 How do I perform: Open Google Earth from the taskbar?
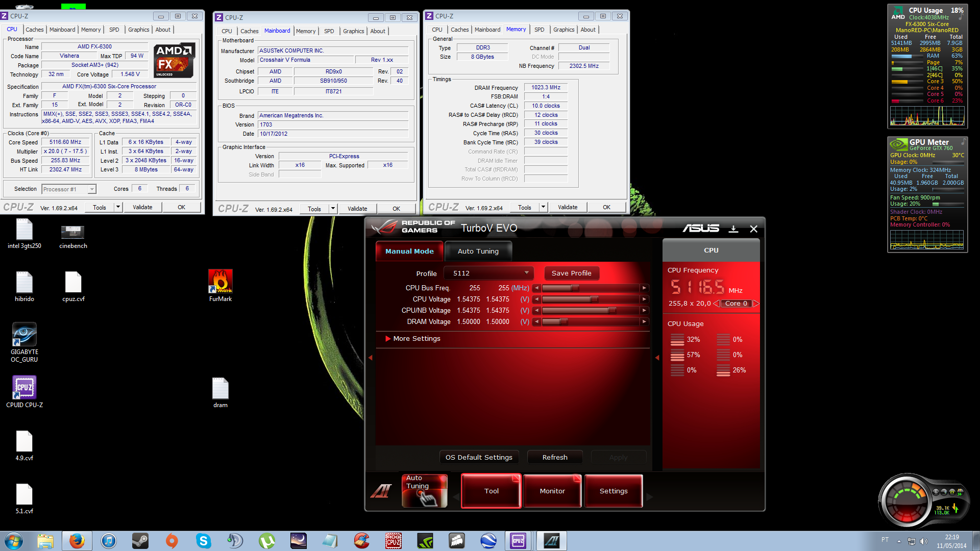488,541
